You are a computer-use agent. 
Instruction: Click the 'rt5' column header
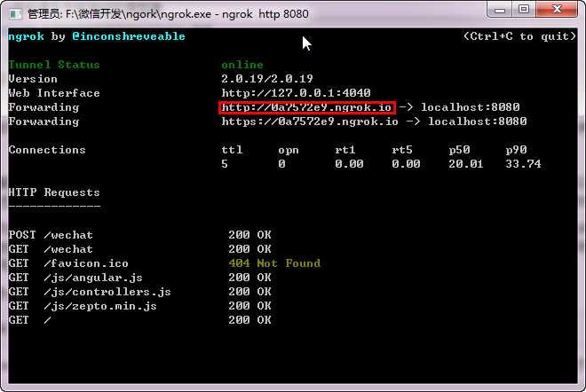[x=402, y=150]
